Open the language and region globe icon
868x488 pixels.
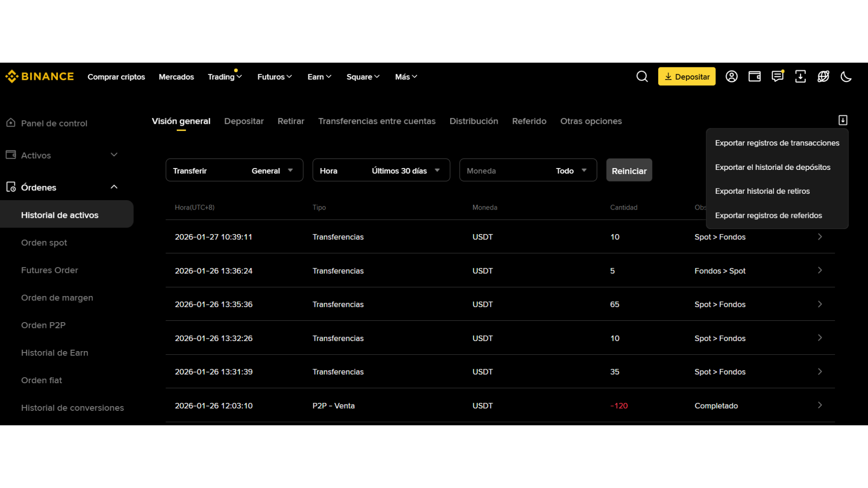click(823, 76)
